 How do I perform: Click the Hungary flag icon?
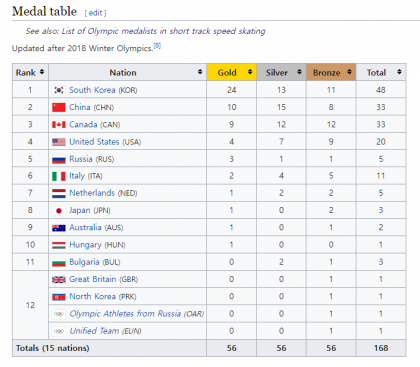(59, 245)
